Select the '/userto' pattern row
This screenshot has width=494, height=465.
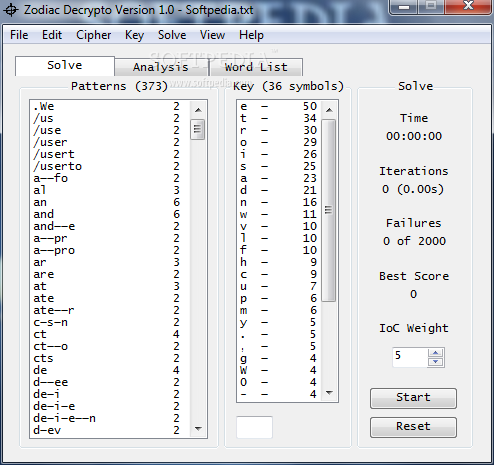coord(110,166)
